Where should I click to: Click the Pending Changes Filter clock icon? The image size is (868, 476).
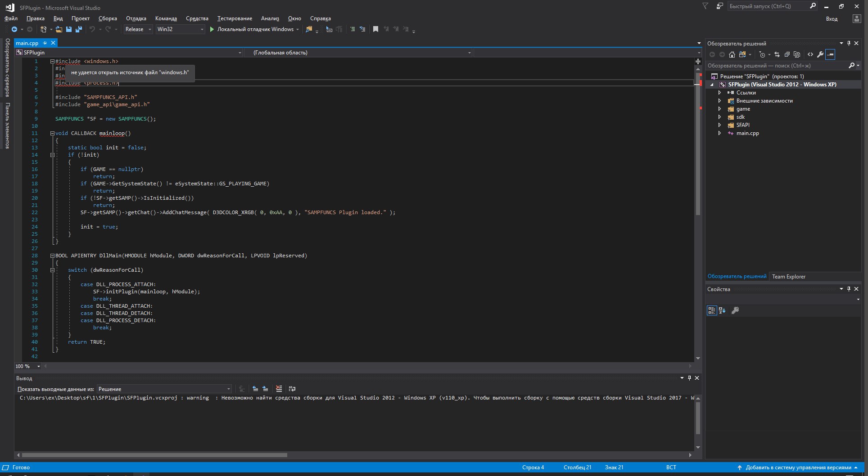pos(762,54)
